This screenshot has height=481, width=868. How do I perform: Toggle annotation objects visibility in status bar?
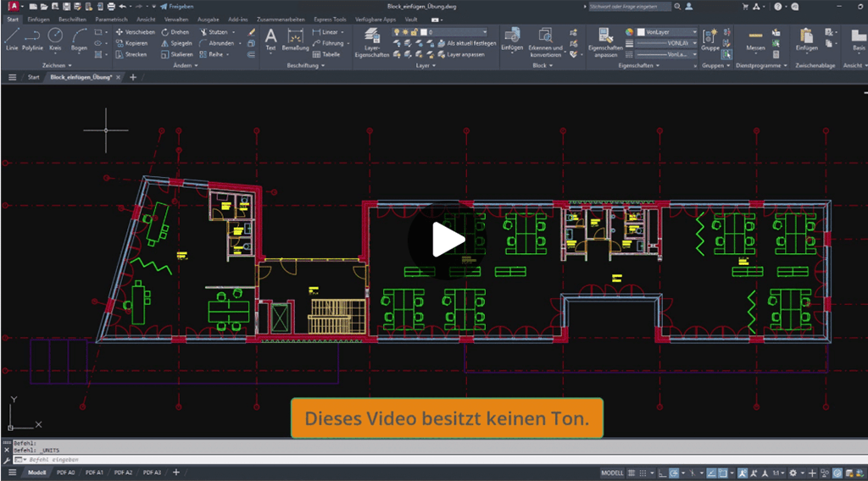coord(743,473)
